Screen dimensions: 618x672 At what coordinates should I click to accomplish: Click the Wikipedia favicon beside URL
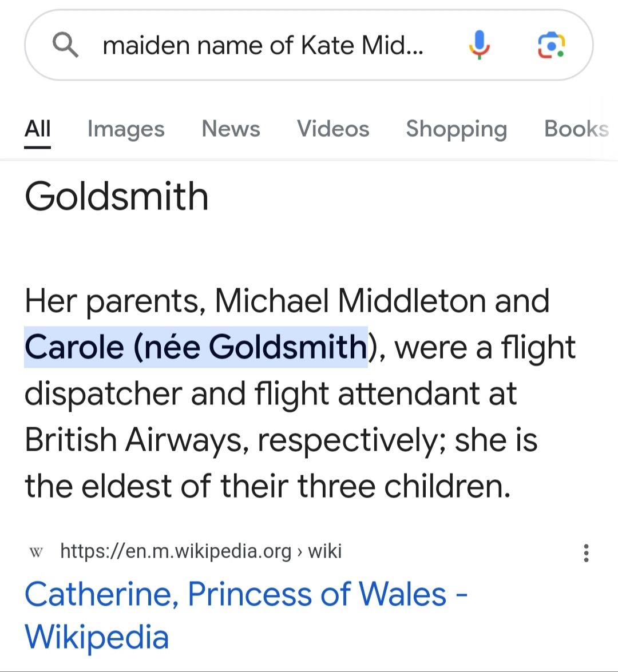pos(36,552)
